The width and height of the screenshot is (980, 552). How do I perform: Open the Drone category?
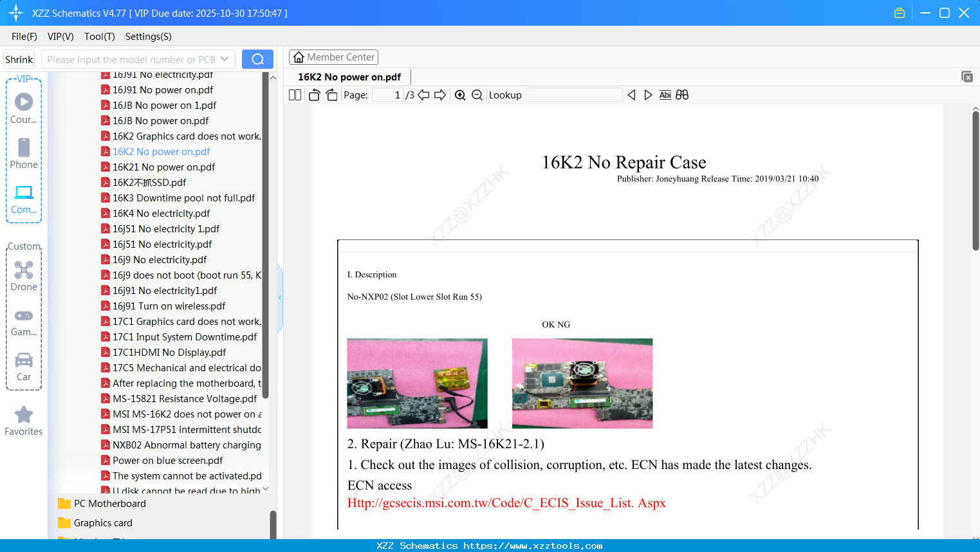(24, 276)
